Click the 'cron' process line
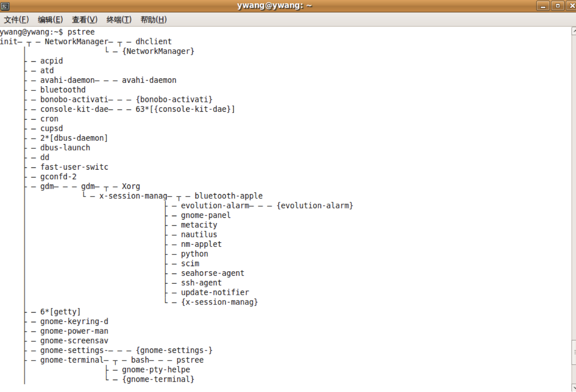 pos(49,119)
